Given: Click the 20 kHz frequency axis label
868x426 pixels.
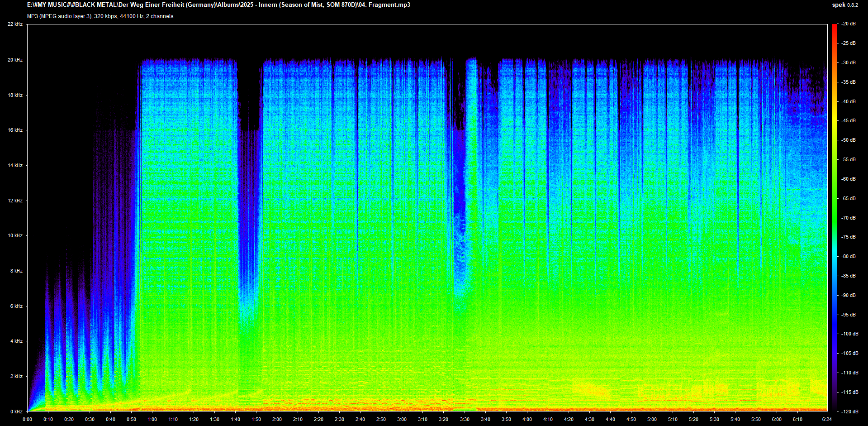Looking at the screenshot, I should [15, 60].
